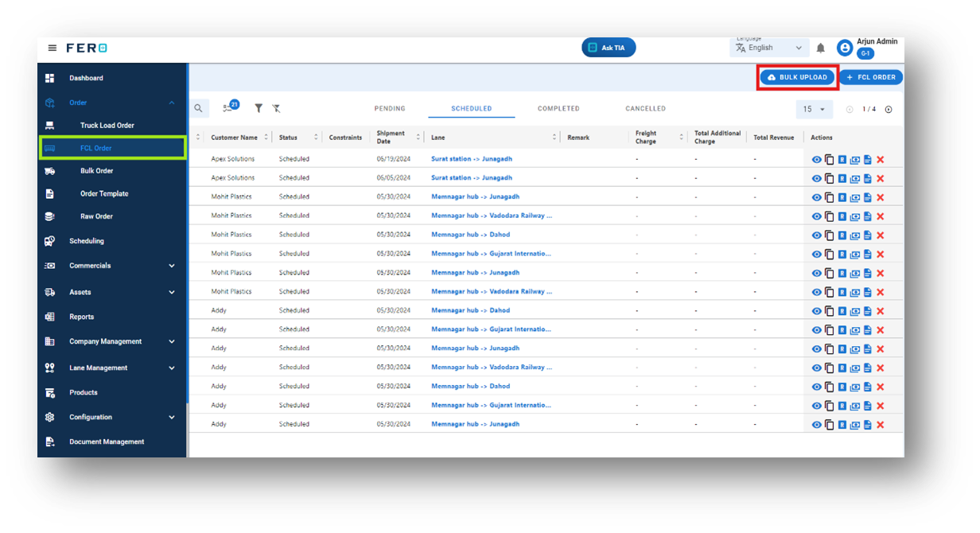Cancel Mohit Plastics Dahod order red X
The height and width of the screenshot is (533, 980).
pos(880,235)
